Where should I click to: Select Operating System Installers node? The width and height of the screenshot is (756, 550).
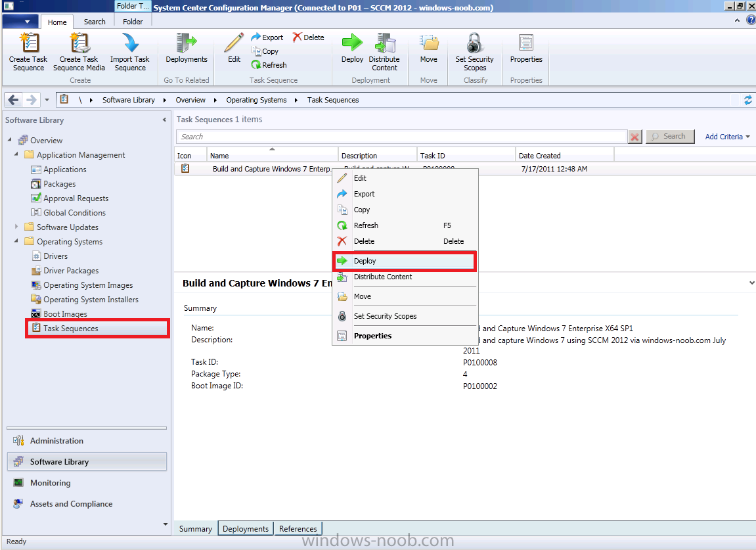coord(84,300)
